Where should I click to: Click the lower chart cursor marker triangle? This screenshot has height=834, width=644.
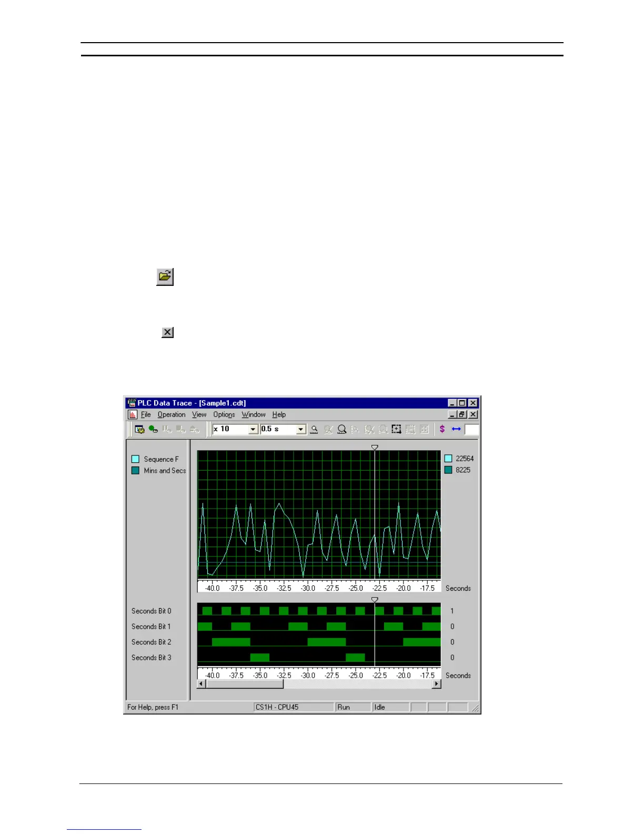click(x=375, y=600)
